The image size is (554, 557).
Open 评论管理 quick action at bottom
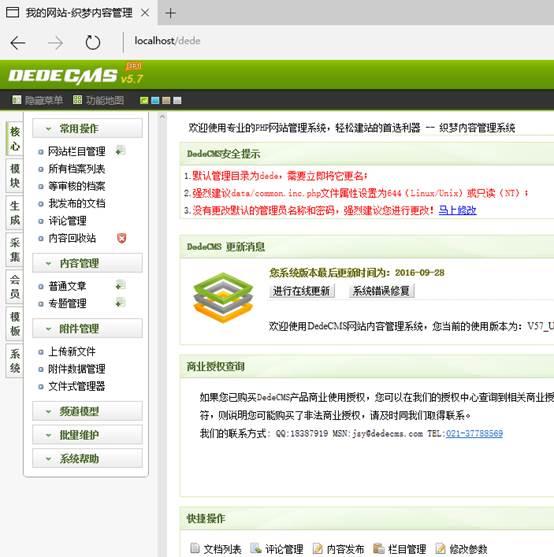pos(277,548)
